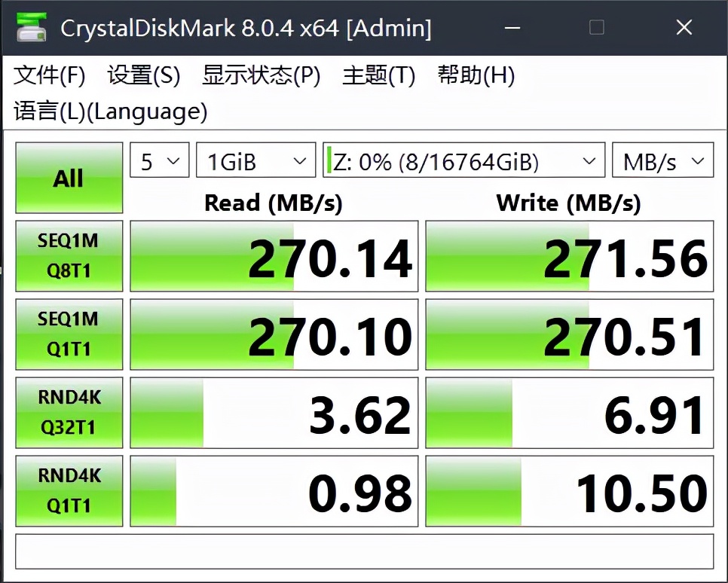
Task: Click the 271.56 SEQ1M Q8T1 write result
Action: pyautogui.click(x=569, y=256)
